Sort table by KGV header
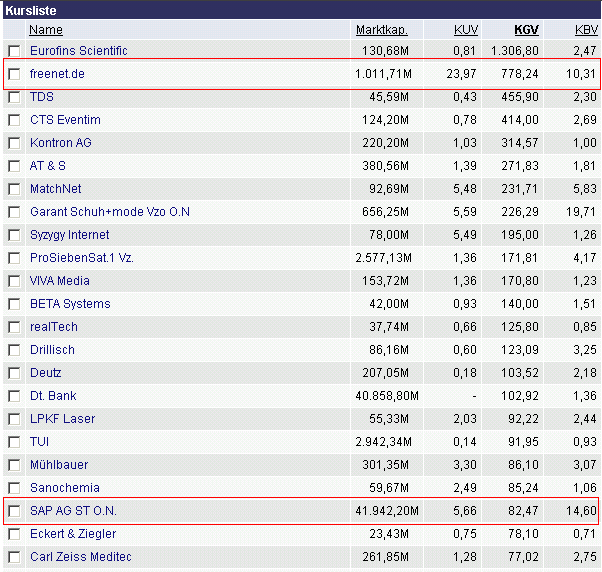 (526, 30)
